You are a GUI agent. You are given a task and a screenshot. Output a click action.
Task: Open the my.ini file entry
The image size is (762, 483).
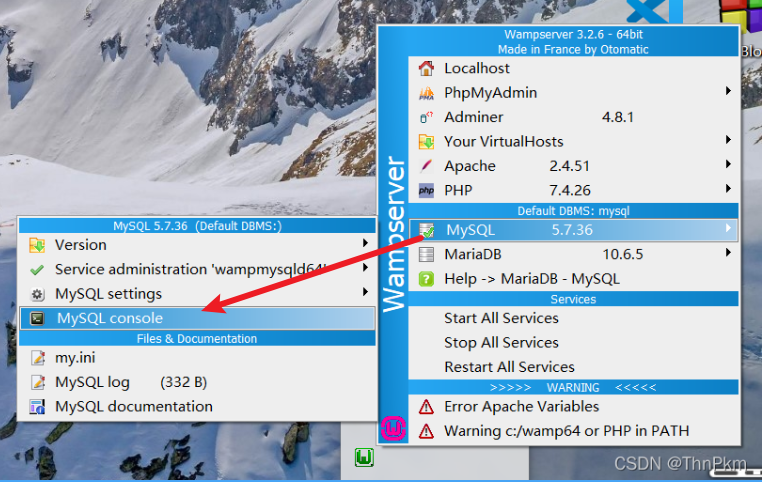[197, 358]
